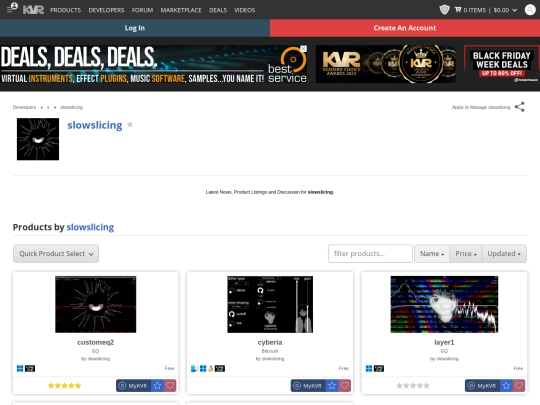Click the MyKVR button on layer1
Image resolution: width=540 pixels, height=405 pixels.
pos(482,386)
